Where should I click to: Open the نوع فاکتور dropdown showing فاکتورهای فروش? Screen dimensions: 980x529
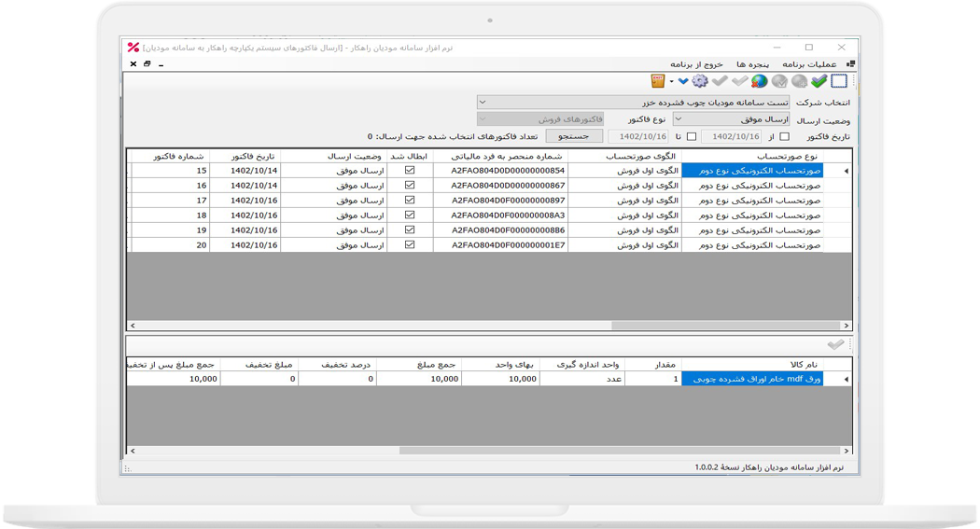pyautogui.click(x=540, y=118)
